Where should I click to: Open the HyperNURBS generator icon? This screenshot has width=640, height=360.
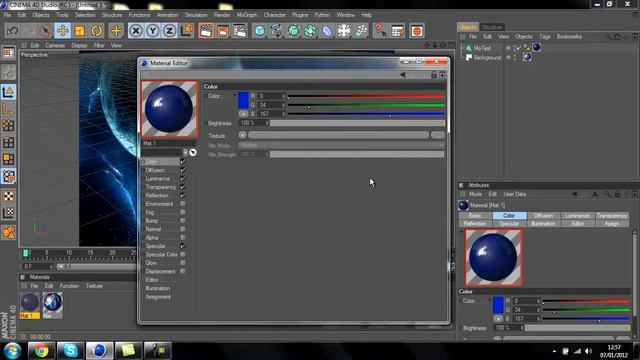coord(293,31)
